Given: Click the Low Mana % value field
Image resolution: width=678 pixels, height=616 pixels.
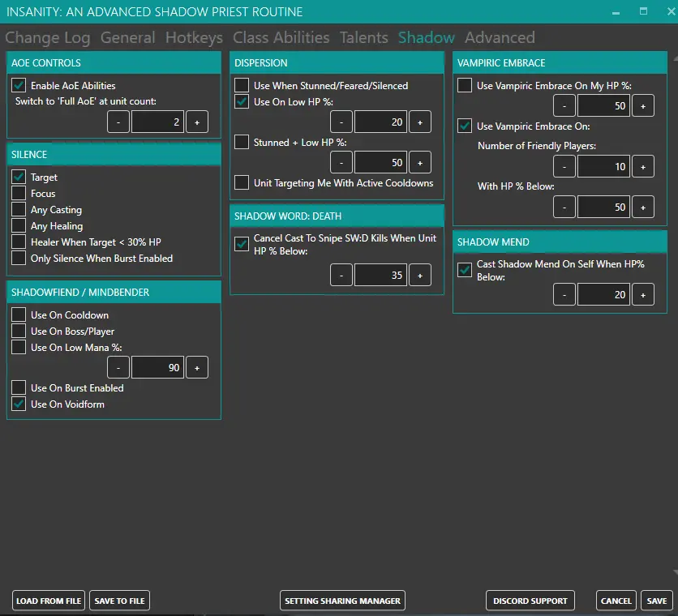Looking at the screenshot, I should coord(158,367).
